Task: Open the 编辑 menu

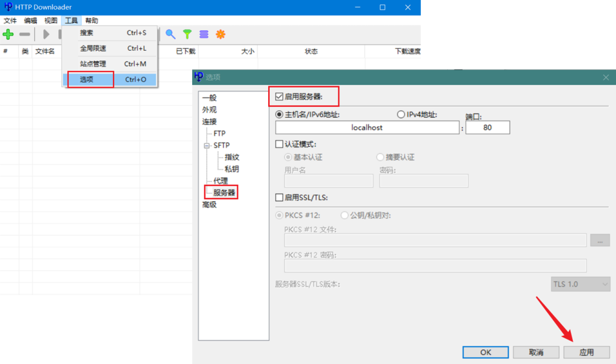Action: pyautogui.click(x=30, y=21)
